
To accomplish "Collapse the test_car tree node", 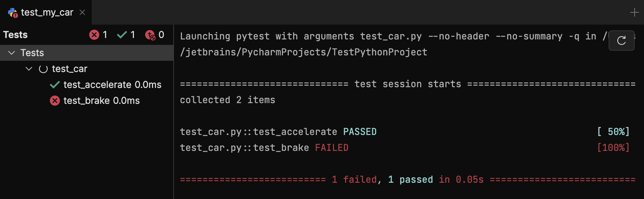I will point(29,69).
